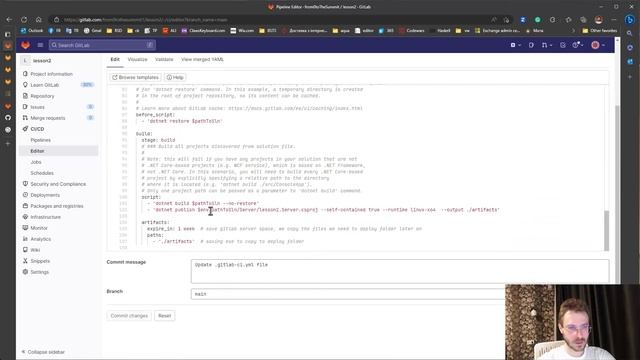Viewport: 640px width, 360px height.
Task: Click the Wiki sidebar icon
Action: pos(25,250)
